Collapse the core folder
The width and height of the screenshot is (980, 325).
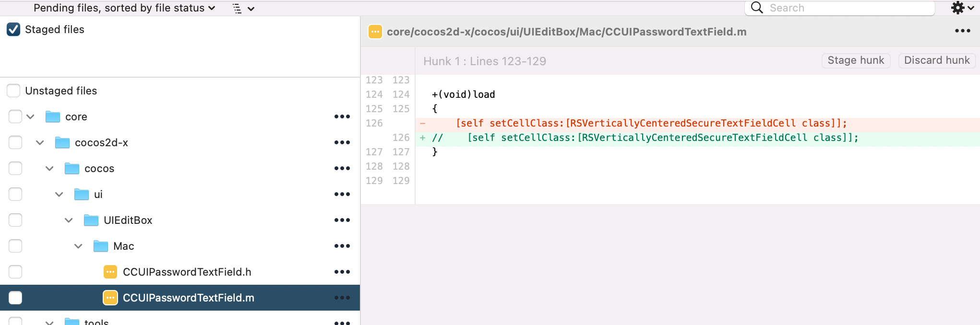[x=30, y=116]
